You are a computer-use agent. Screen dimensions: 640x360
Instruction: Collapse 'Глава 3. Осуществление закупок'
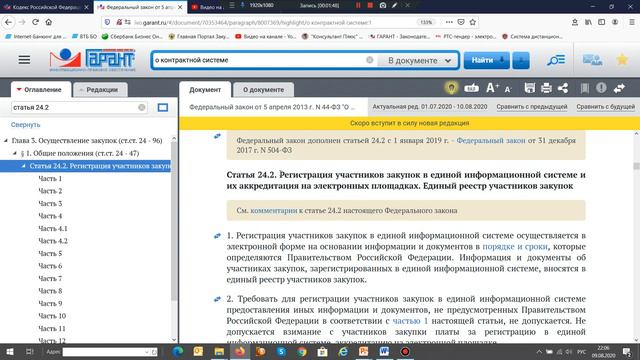[6, 140]
